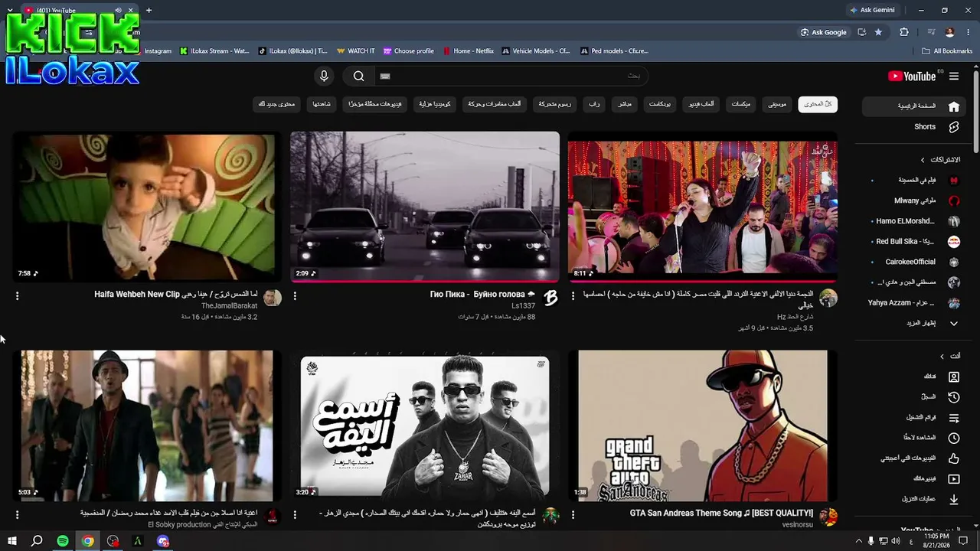Open options for the شارع الخط Hz video
980x551 pixels.
click(x=573, y=295)
